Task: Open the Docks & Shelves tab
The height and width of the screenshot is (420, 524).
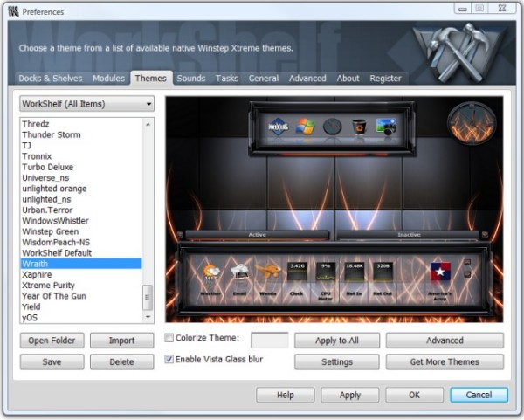Action: [x=51, y=79]
